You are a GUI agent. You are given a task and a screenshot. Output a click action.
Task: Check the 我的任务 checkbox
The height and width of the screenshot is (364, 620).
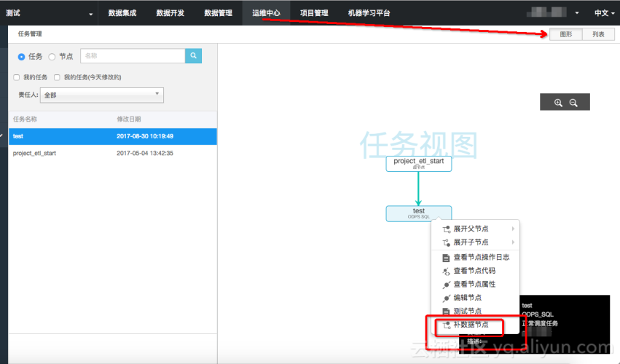pos(17,77)
